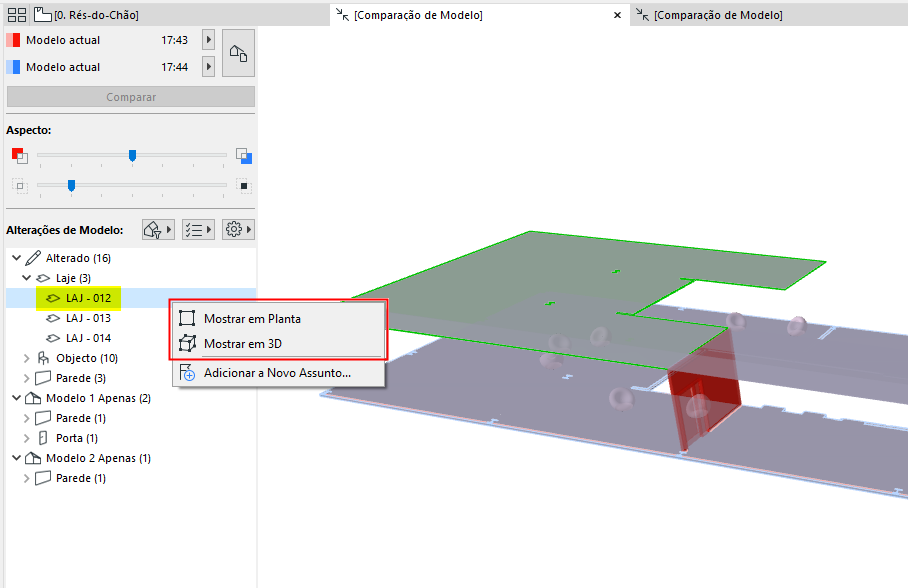Click the Comparar button
The height and width of the screenshot is (588, 908).
[x=131, y=97]
